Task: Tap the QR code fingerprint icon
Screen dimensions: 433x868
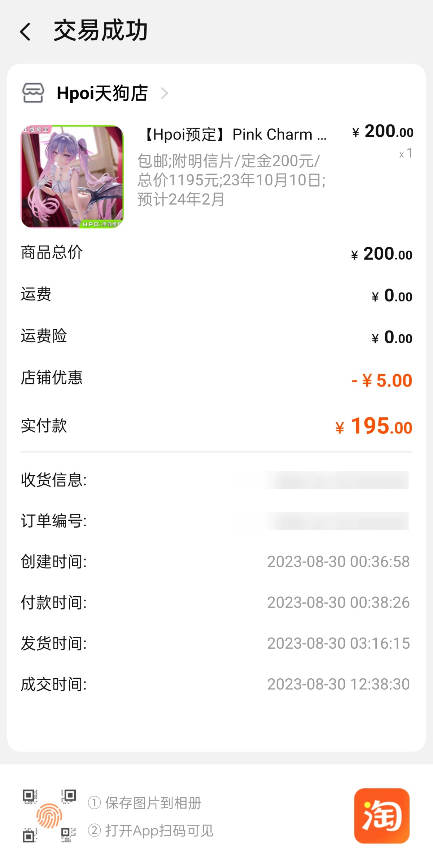Action: point(49,816)
